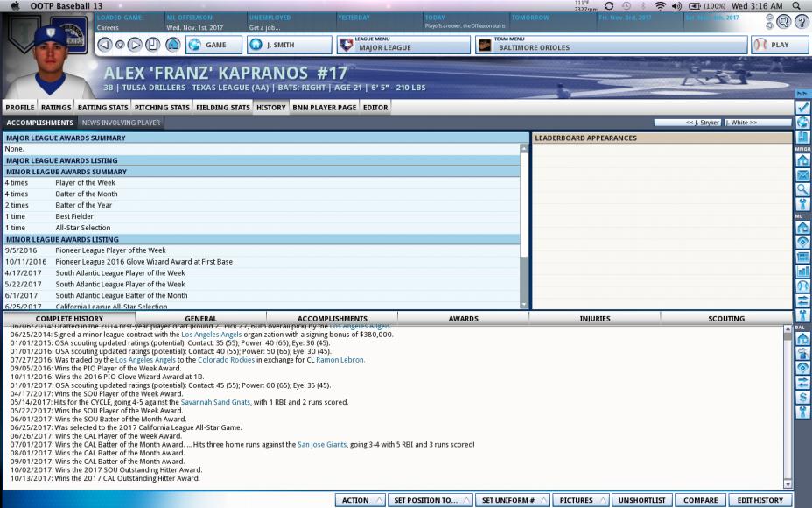Select the Injuries history filter tab
This screenshot has height=508, width=812.
point(595,318)
